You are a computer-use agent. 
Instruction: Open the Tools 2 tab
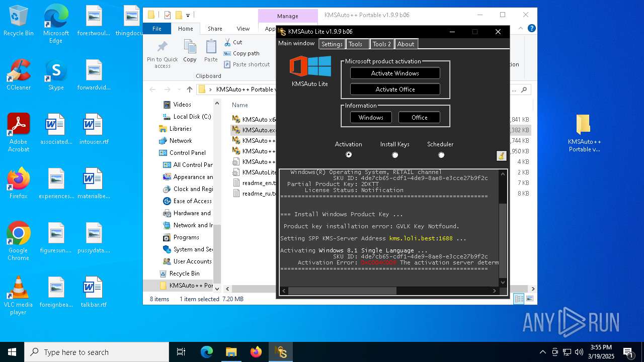coord(382,44)
